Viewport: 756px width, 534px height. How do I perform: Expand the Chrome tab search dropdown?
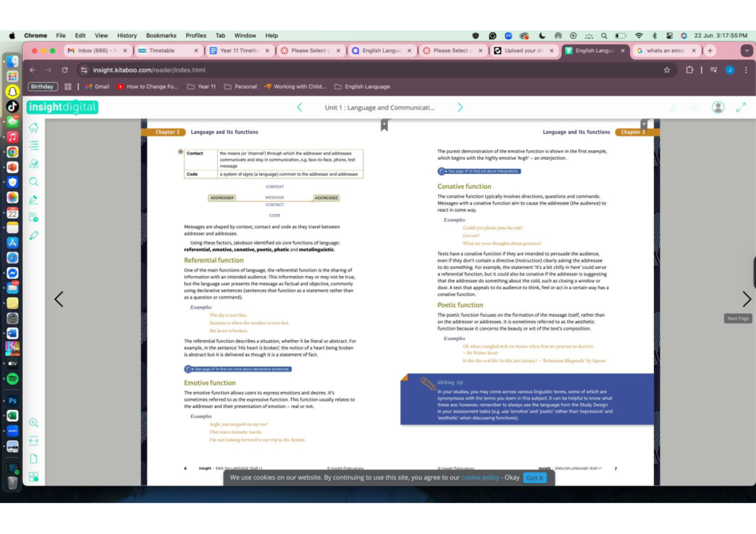click(747, 50)
